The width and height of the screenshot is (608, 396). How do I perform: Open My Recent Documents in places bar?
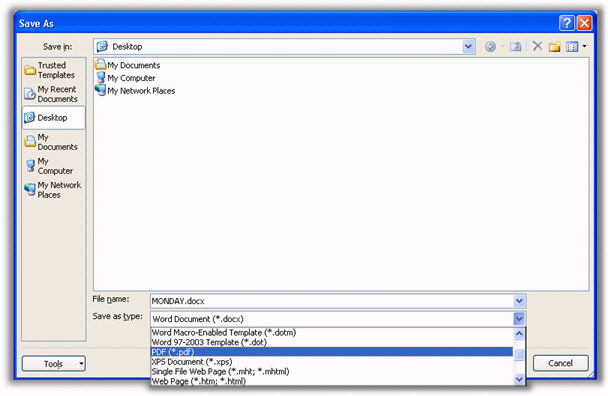[x=54, y=94]
